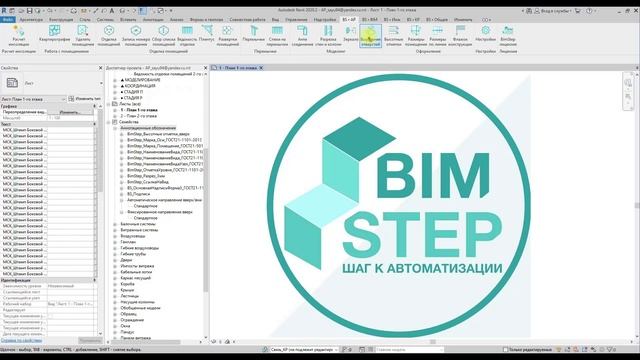Collapse the Идентификация properties section
This screenshot has height=360, width=640.
pos(94,280)
